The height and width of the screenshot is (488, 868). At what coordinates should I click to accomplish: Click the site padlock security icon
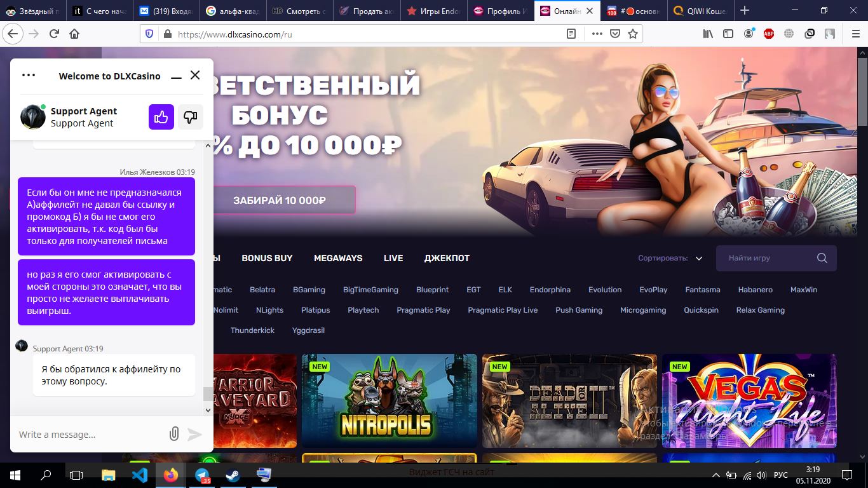pyautogui.click(x=168, y=34)
